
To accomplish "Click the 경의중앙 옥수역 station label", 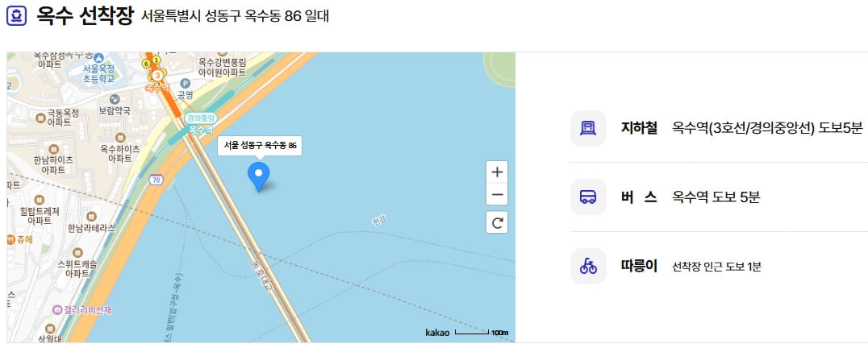I will click(x=200, y=124).
